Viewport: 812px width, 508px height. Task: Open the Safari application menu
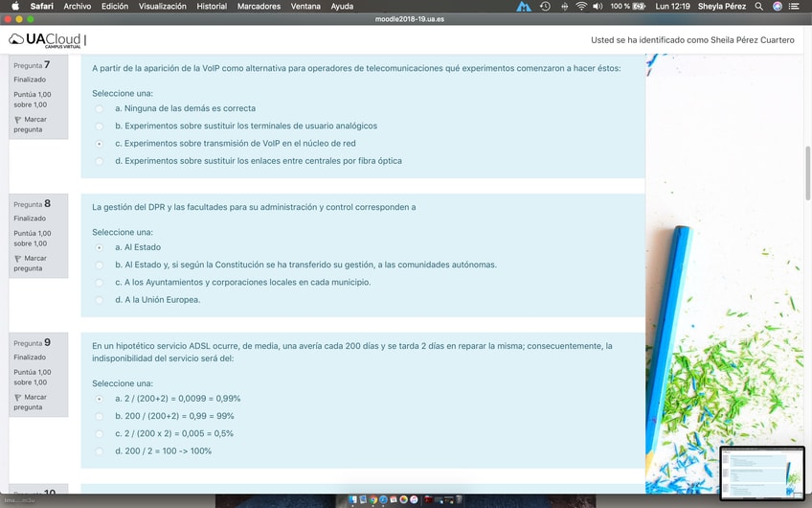click(41, 6)
